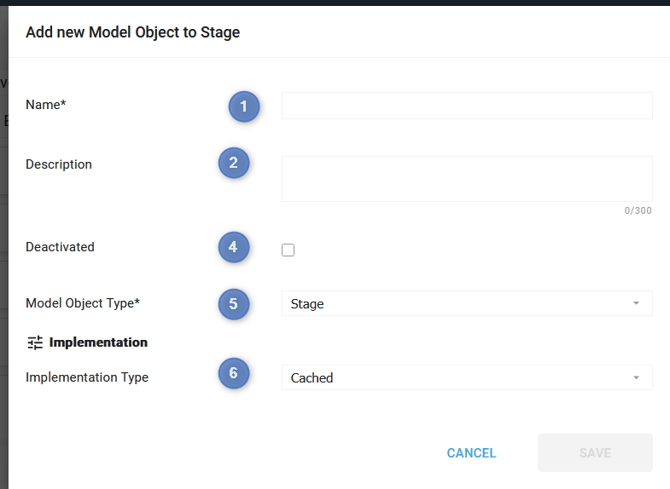Enable the Deactivated checkbox
The image size is (670, 489).
[x=288, y=250]
